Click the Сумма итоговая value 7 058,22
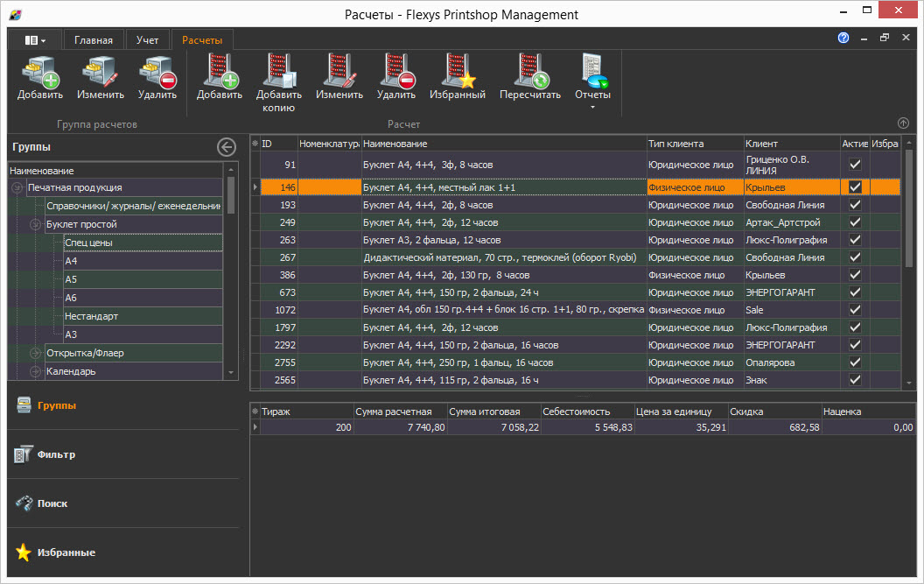Viewport: 924px width, 584px height. (493, 427)
